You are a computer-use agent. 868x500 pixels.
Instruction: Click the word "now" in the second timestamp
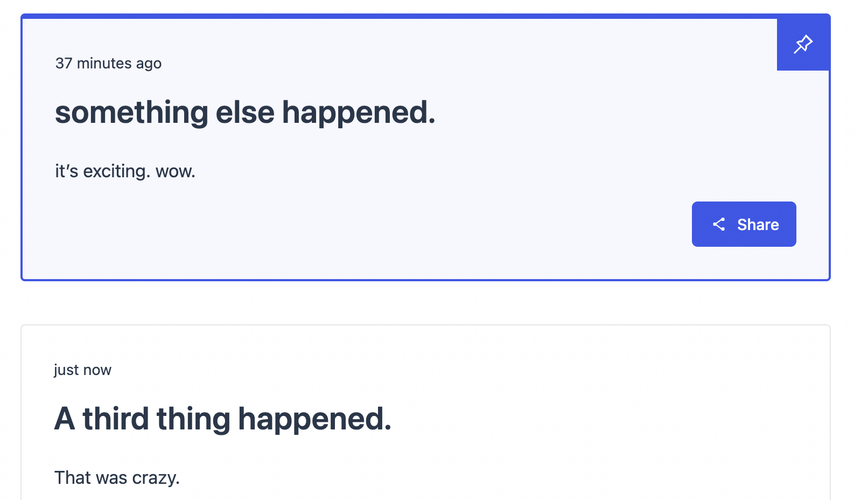point(97,370)
